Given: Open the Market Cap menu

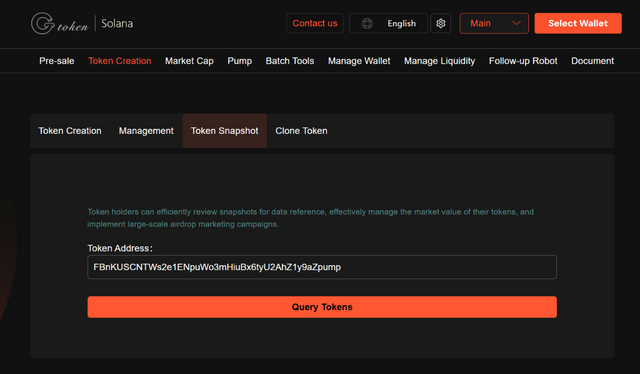Looking at the screenshot, I should point(189,61).
